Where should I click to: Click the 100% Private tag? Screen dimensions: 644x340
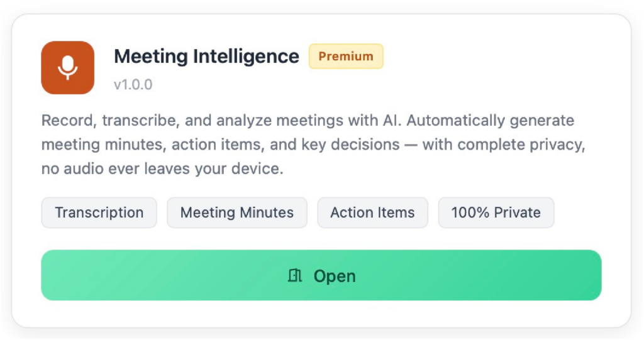point(496,212)
